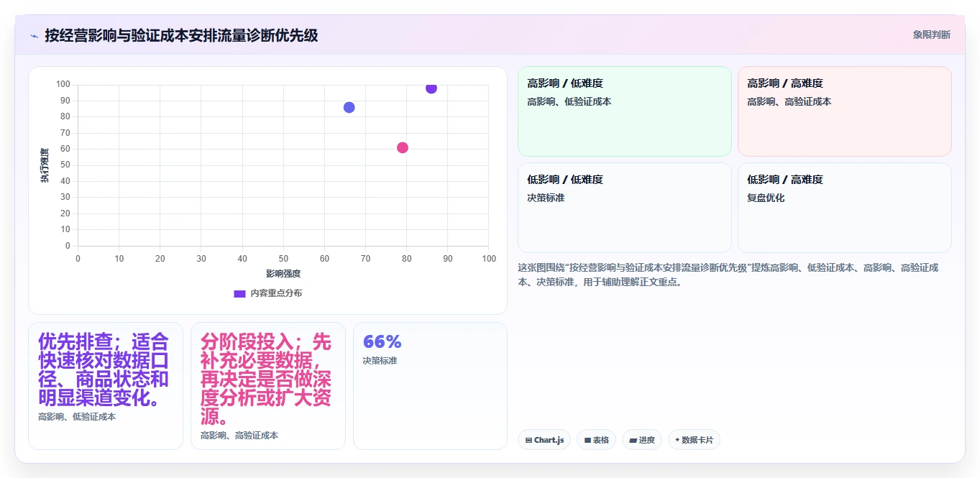Click the 高影响、高验证成本 caption under pink text

pyautogui.click(x=239, y=436)
